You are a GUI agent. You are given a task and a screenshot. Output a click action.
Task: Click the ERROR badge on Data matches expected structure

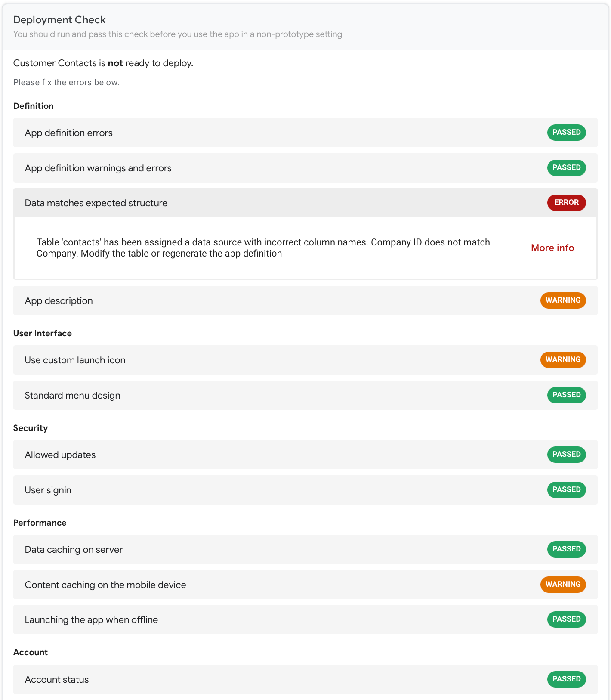(x=566, y=202)
